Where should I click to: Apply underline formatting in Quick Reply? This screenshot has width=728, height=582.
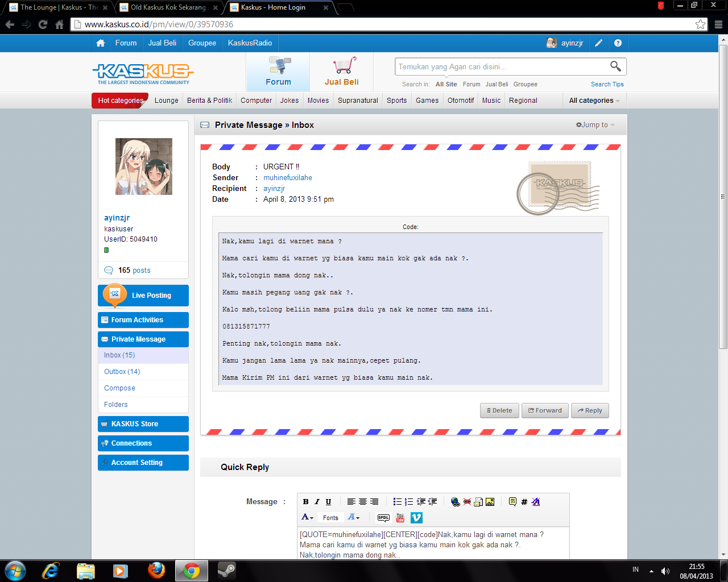pos(328,502)
